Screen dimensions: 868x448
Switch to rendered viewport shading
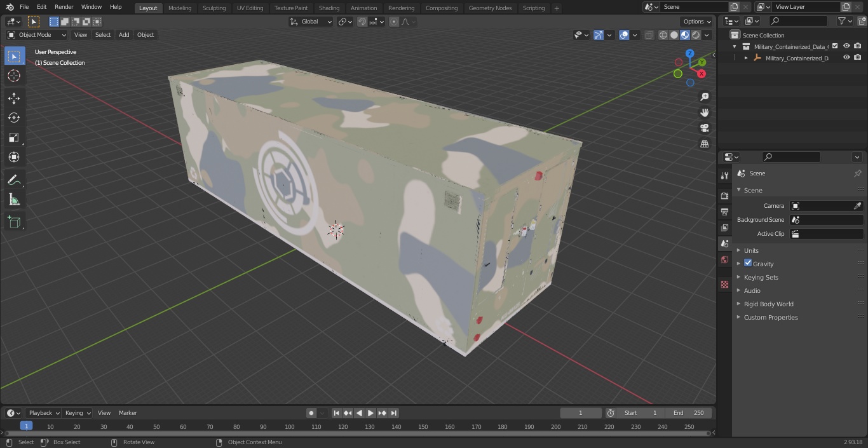click(x=696, y=35)
